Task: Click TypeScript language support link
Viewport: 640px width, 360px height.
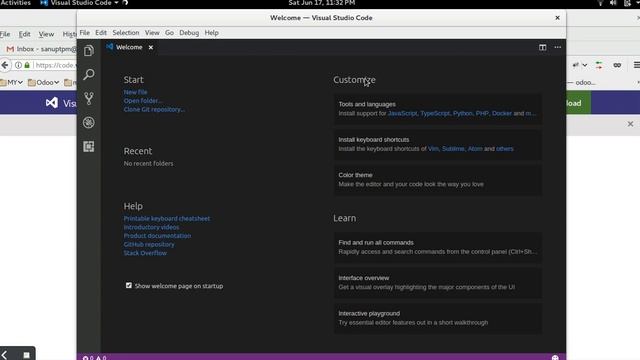Action: click(x=435, y=113)
